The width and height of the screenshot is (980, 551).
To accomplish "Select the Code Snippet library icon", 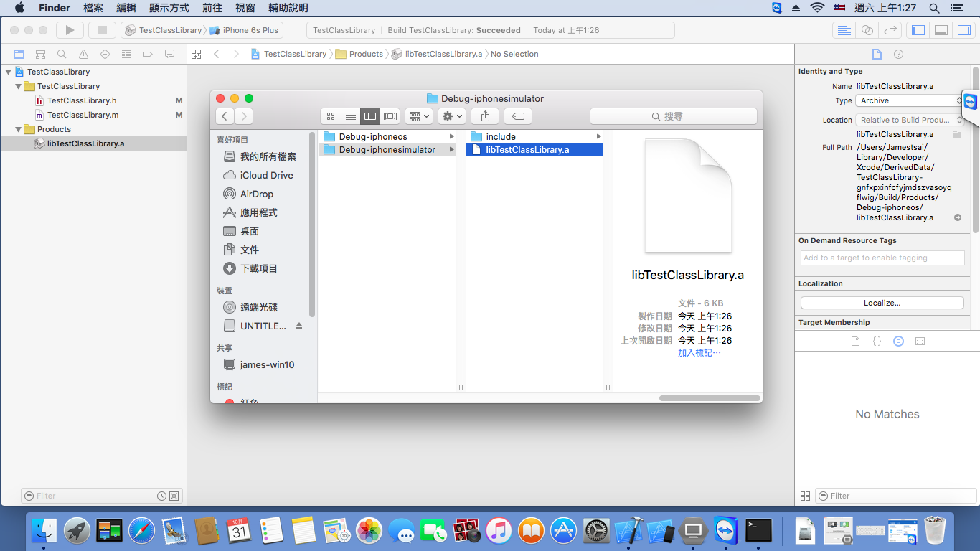I will 877,342.
